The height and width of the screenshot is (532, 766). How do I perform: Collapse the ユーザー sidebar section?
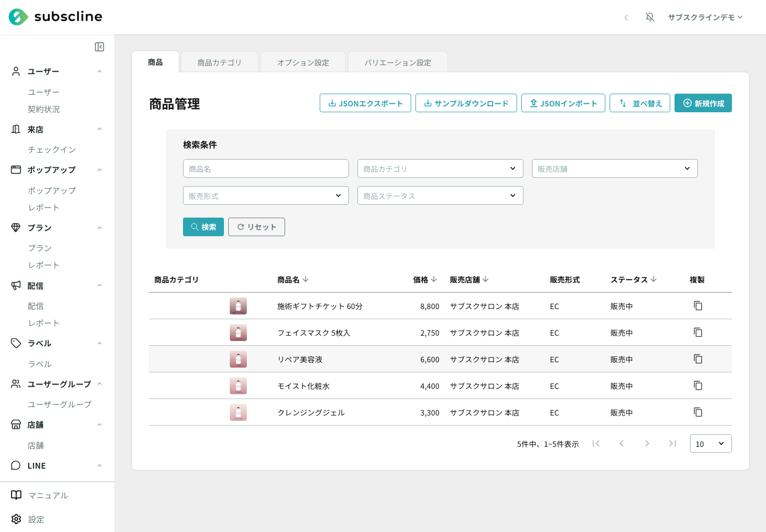pos(99,71)
